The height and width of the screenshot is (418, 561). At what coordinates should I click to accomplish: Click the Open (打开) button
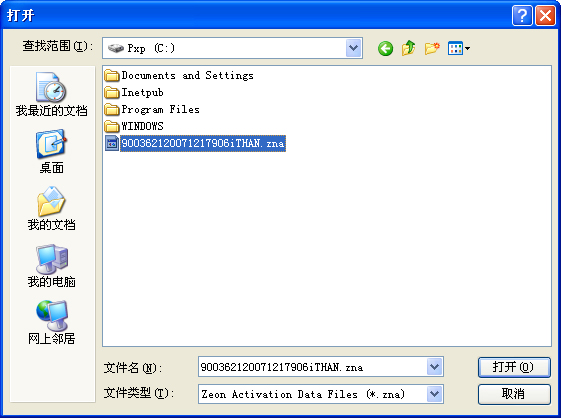(x=514, y=367)
